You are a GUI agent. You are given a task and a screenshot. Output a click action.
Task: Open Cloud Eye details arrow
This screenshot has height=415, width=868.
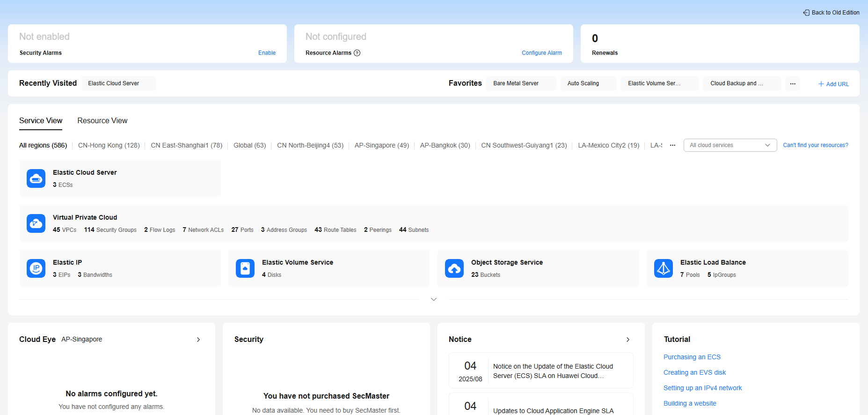(x=198, y=340)
